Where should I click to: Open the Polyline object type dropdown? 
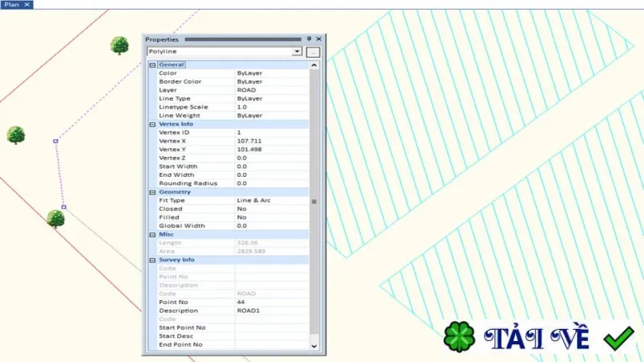coord(297,51)
